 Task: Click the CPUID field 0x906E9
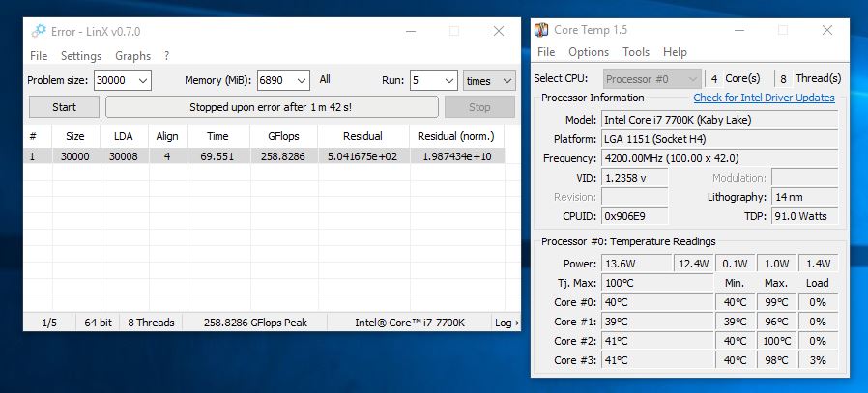point(634,216)
